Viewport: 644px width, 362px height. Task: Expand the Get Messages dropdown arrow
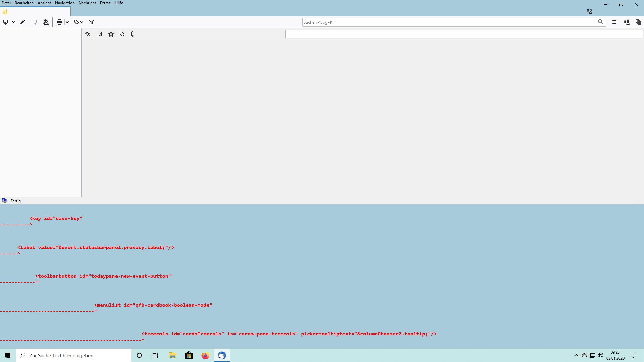[13, 22]
